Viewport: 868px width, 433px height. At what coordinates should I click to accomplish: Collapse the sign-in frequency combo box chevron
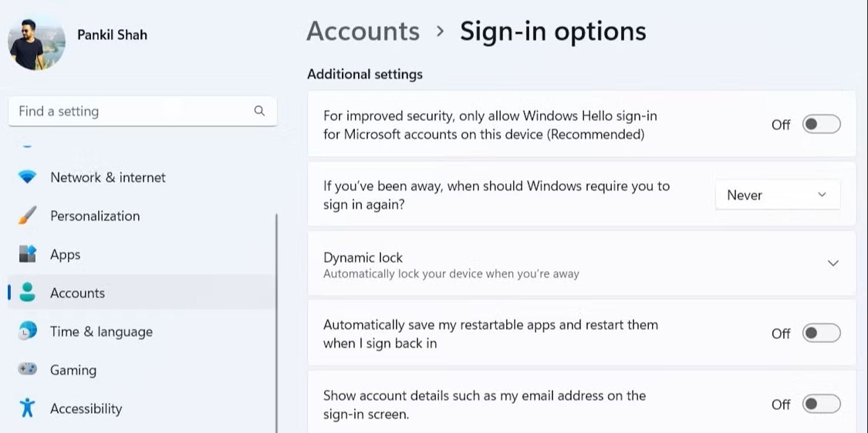[821, 195]
